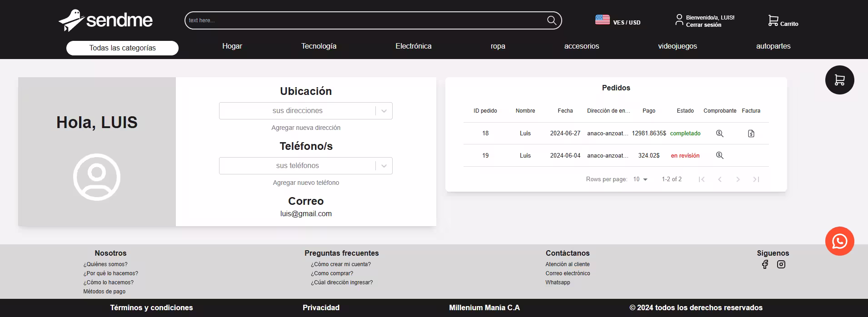Click Agregar nuevo teléfono

click(x=305, y=183)
